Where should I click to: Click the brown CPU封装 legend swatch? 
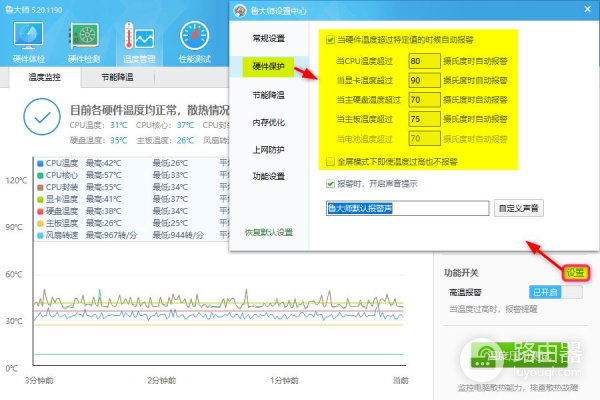pyautogui.click(x=40, y=188)
